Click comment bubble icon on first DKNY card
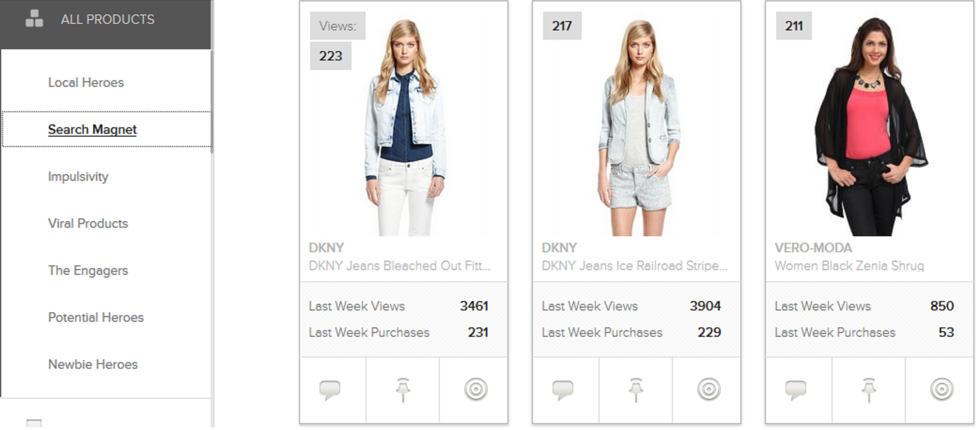Screen dimensions: 980x430 point(330,390)
